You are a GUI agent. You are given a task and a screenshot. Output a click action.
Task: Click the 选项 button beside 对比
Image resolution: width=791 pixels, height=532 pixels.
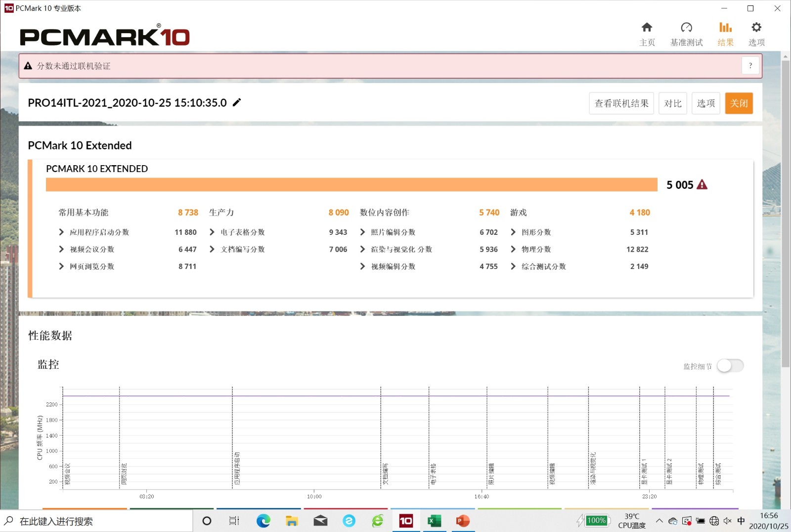(705, 103)
